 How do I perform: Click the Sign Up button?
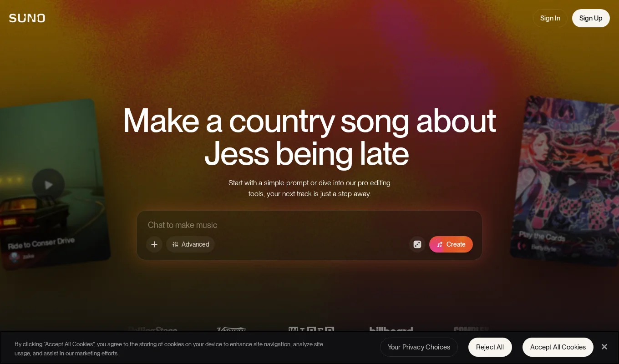click(591, 18)
